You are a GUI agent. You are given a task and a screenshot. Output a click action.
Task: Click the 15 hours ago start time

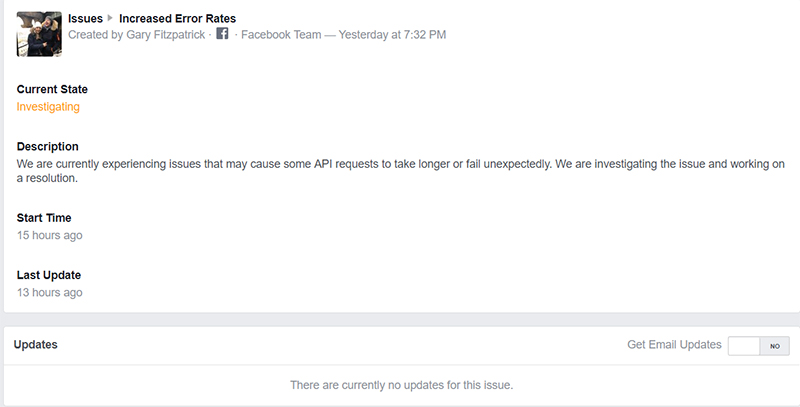[49, 235]
